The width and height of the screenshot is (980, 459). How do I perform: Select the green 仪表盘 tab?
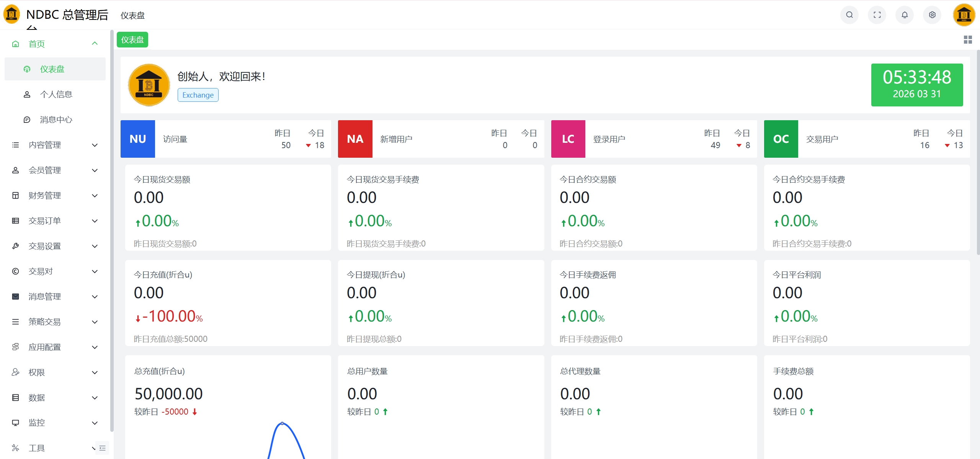click(x=132, y=40)
